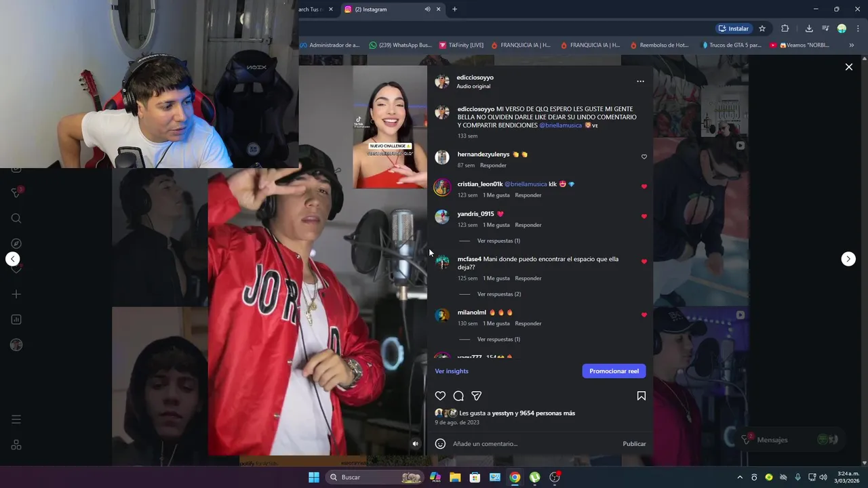Viewport: 868px width, 488px height.
Task: Reply to cristian_leon01k's comment
Action: click(528, 195)
